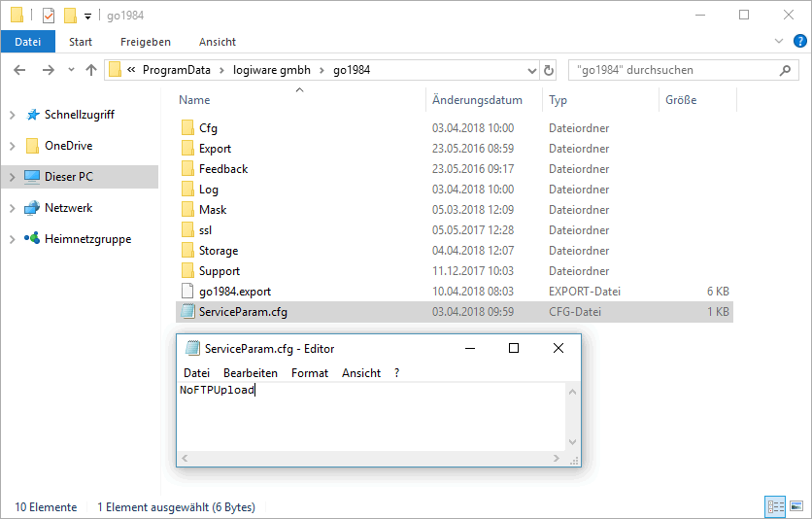The height and width of the screenshot is (519, 812).
Task: Open address bar history dropdown
Action: (x=531, y=70)
